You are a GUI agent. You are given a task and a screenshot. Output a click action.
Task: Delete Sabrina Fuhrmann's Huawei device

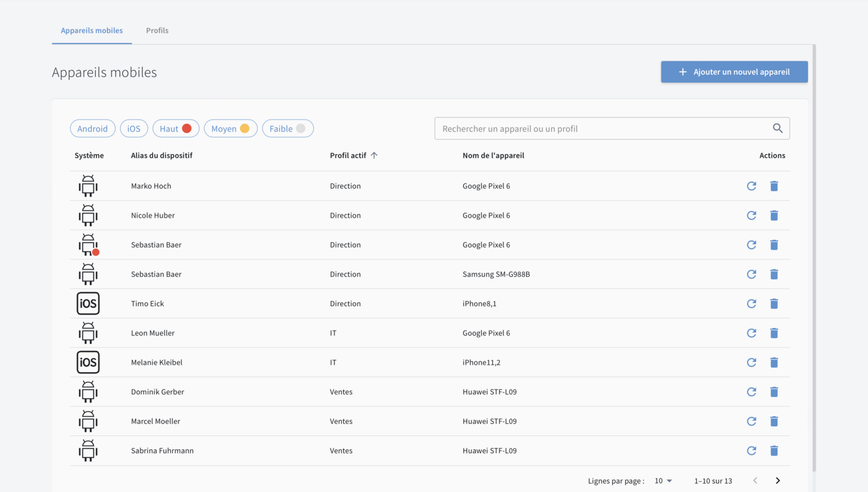pos(774,450)
